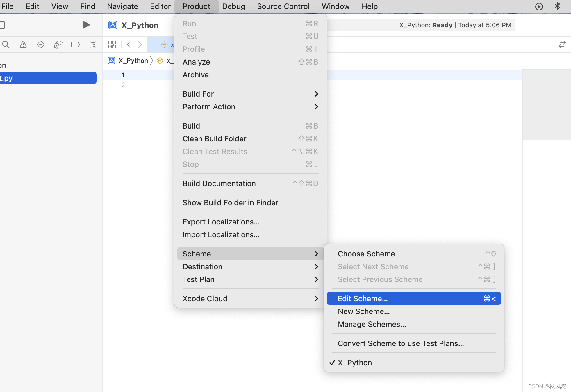The height and width of the screenshot is (392, 571).
Task: Open the Find menu
Action: coord(88,6)
